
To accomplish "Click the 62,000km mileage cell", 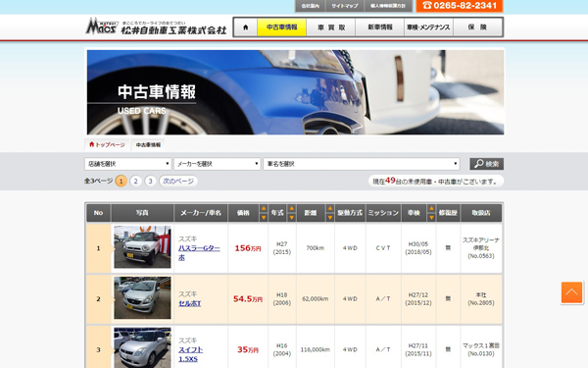I will (x=316, y=299).
